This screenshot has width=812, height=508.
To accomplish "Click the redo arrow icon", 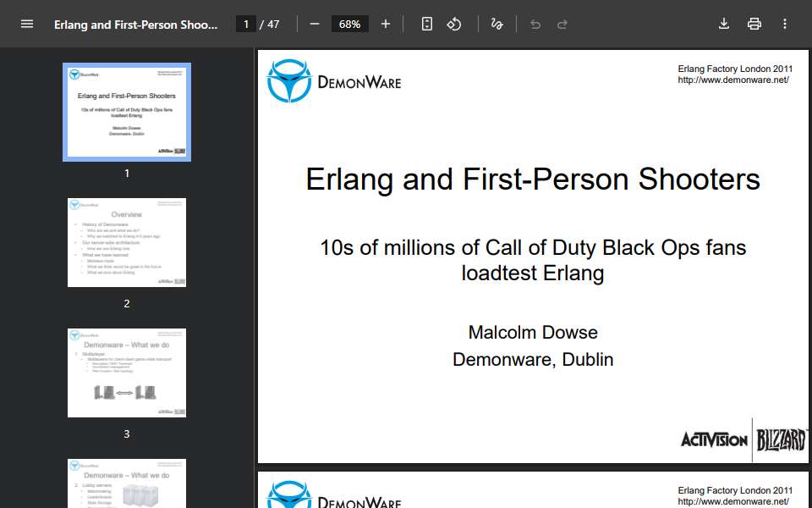I will (562, 25).
